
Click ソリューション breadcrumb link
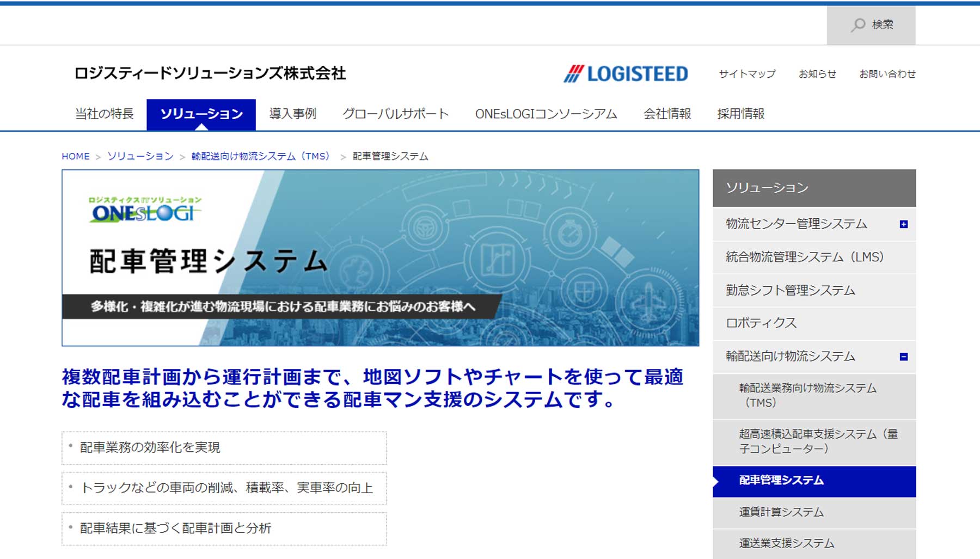click(140, 156)
